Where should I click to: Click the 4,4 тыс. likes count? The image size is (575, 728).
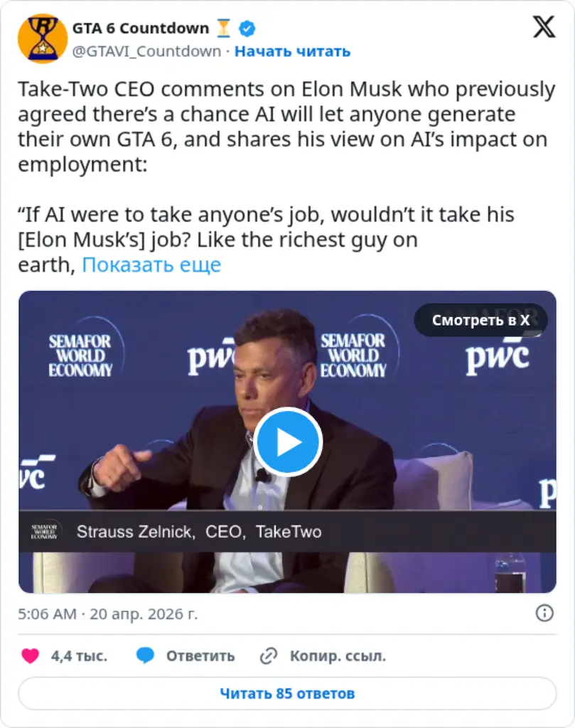(x=79, y=656)
